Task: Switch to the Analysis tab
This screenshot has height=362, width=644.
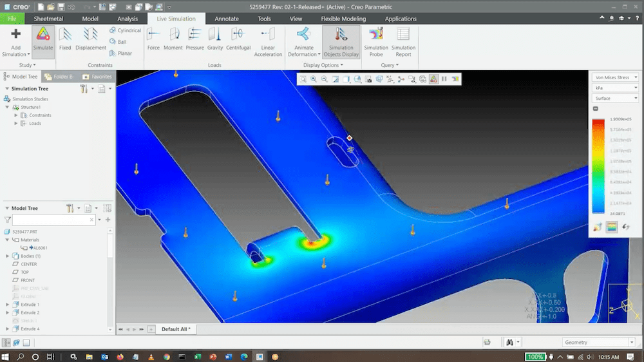Action: [x=128, y=19]
